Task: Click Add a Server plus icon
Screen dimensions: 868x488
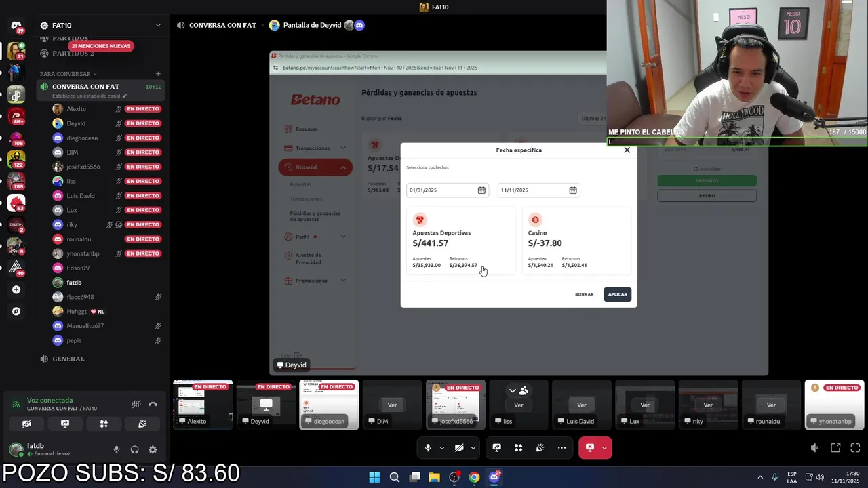Action: [16, 289]
